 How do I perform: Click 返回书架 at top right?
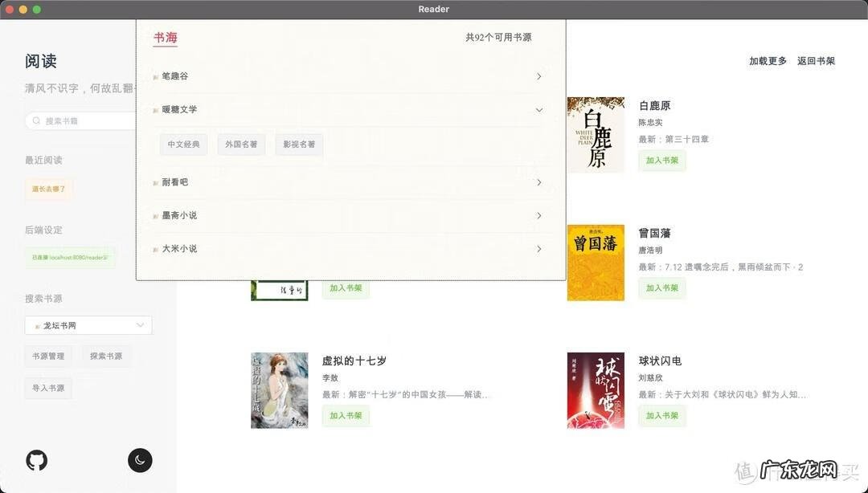(x=817, y=60)
